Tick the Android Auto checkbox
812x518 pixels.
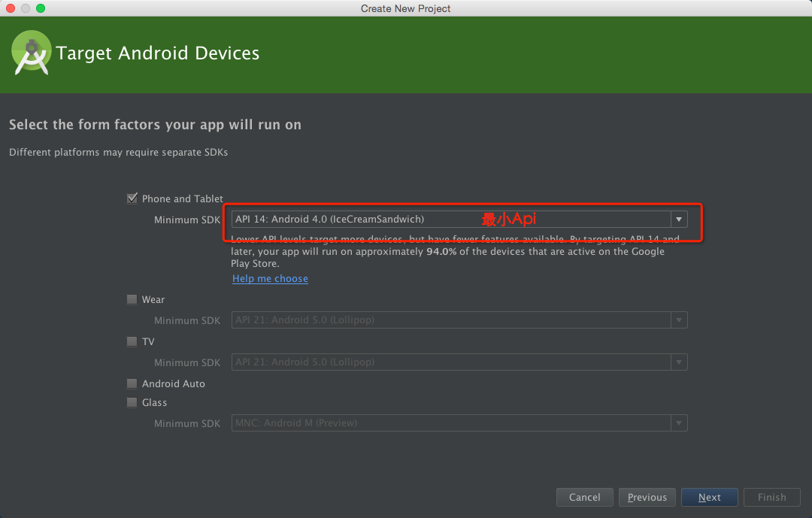[132, 383]
